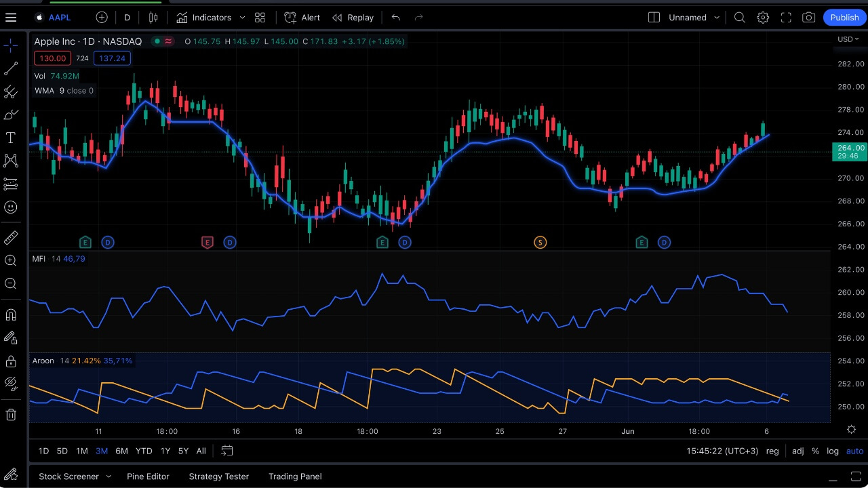Open the Trading Panel tab
The image size is (868, 488).
[x=295, y=476]
